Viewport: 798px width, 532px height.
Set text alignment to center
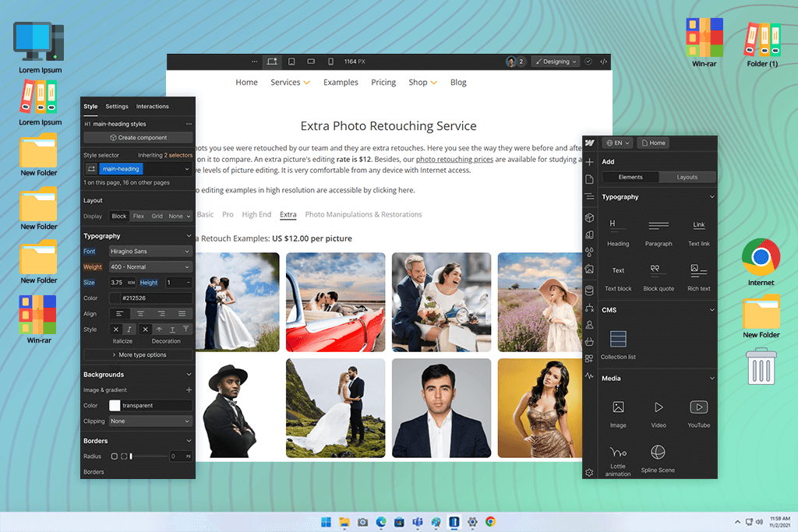(x=141, y=313)
